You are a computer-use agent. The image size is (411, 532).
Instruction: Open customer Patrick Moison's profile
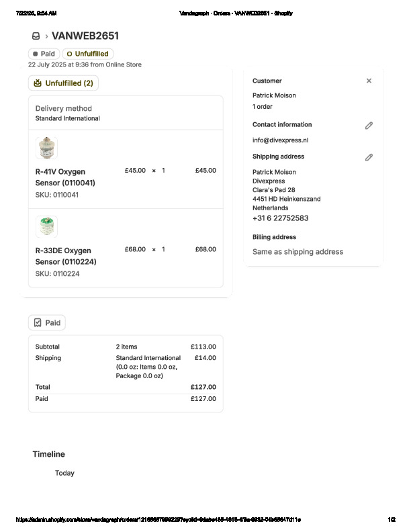click(274, 95)
